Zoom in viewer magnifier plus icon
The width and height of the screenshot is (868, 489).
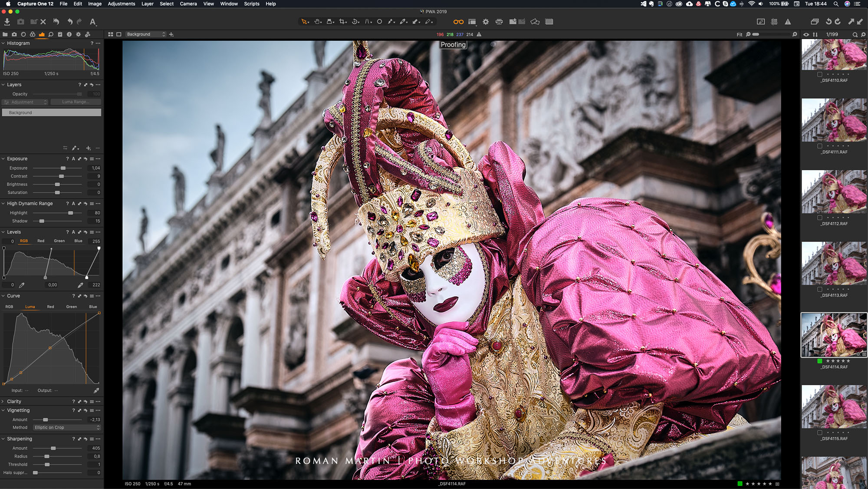coord(795,34)
